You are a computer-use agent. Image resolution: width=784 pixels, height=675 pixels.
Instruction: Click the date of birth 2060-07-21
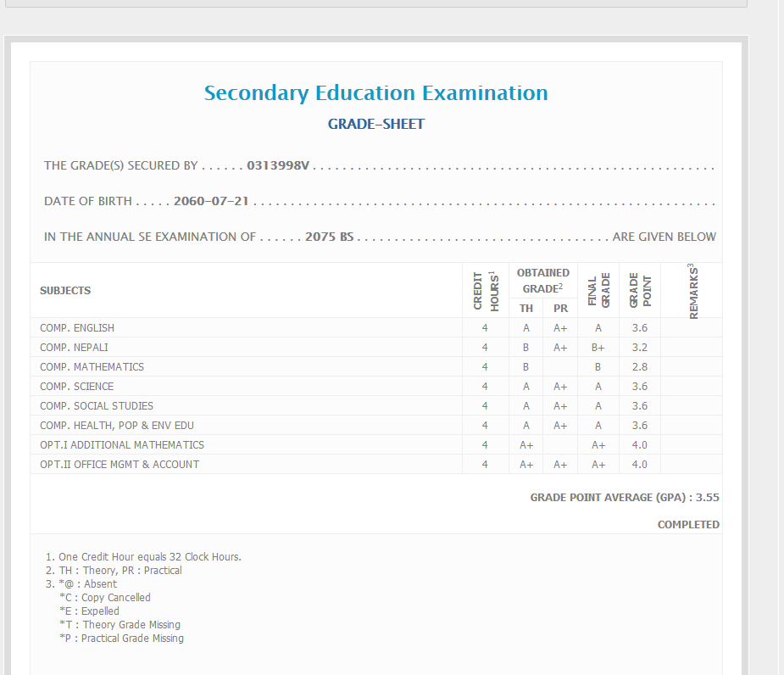[x=211, y=202]
